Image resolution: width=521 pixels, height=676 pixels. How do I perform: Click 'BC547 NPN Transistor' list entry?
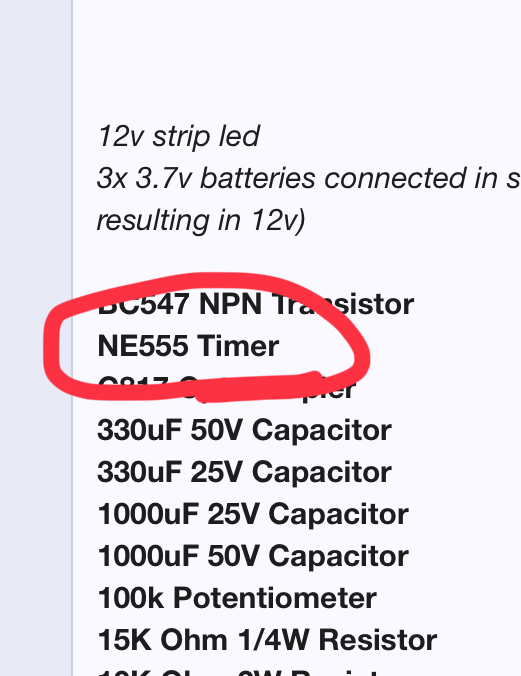coord(256,304)
